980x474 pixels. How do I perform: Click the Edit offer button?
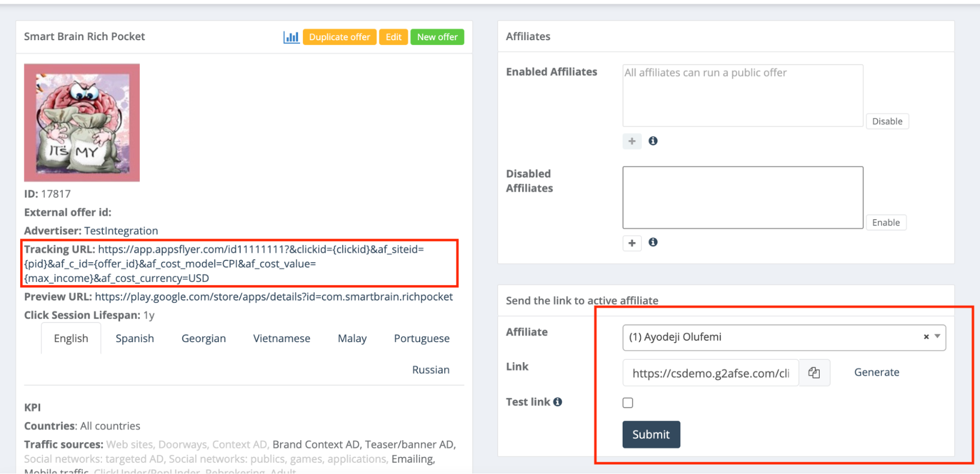pyautogui.click(x=393, y=37)
